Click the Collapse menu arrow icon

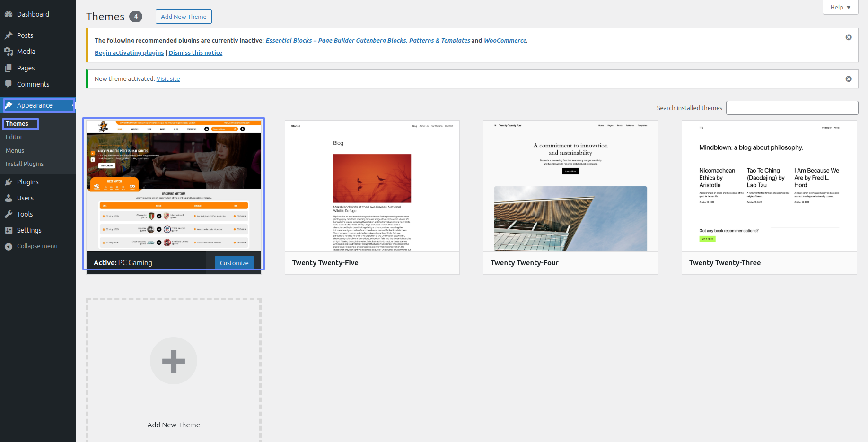point(9,246)
